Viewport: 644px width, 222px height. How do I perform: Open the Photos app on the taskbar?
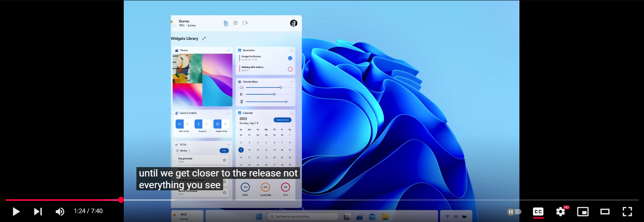click(359, 217)
